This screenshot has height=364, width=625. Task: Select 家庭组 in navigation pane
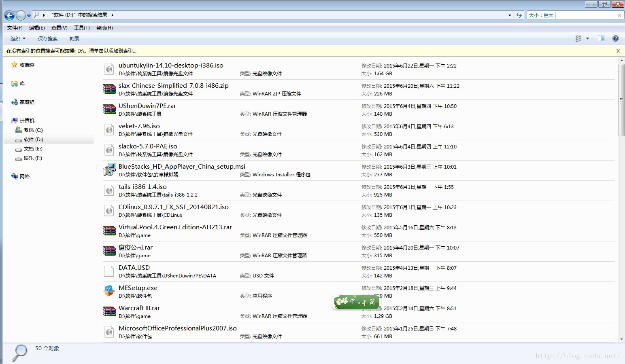[x=23, y=102]
